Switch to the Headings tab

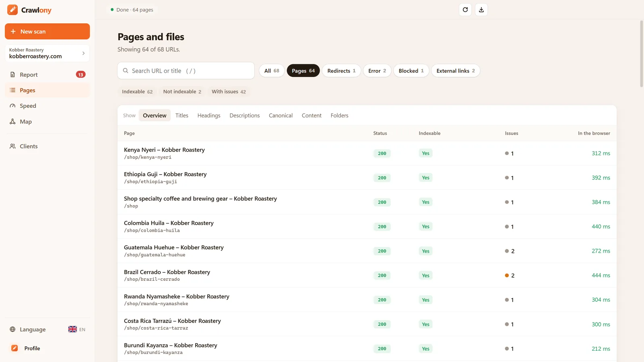point(209,115)
